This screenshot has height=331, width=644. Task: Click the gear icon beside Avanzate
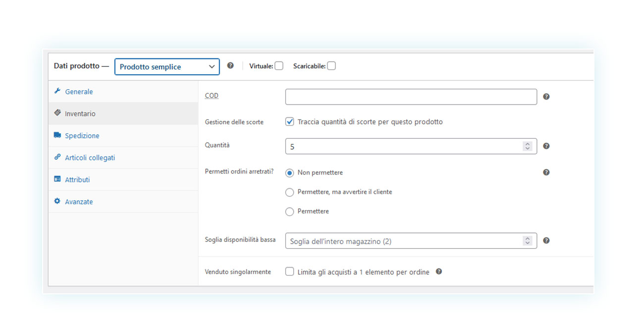[57, 201]
